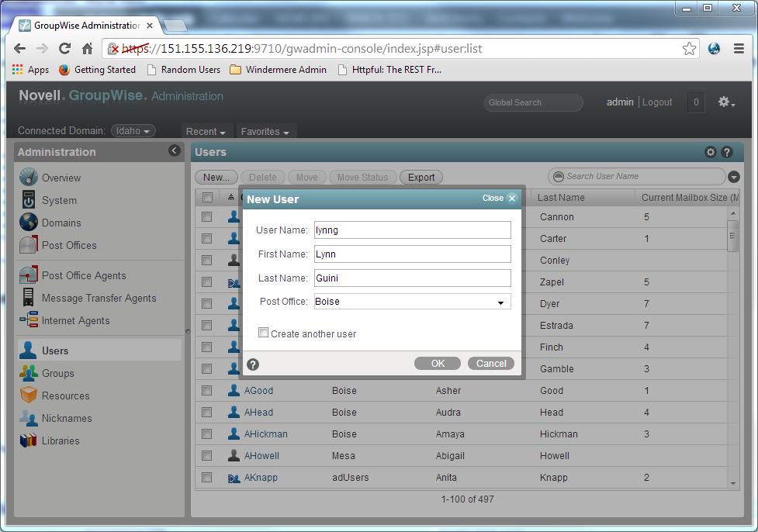Open Windermere Admin bookmark folder
Image resolution: width=758 pixels, height=532 pixels.
click(278, 70)
